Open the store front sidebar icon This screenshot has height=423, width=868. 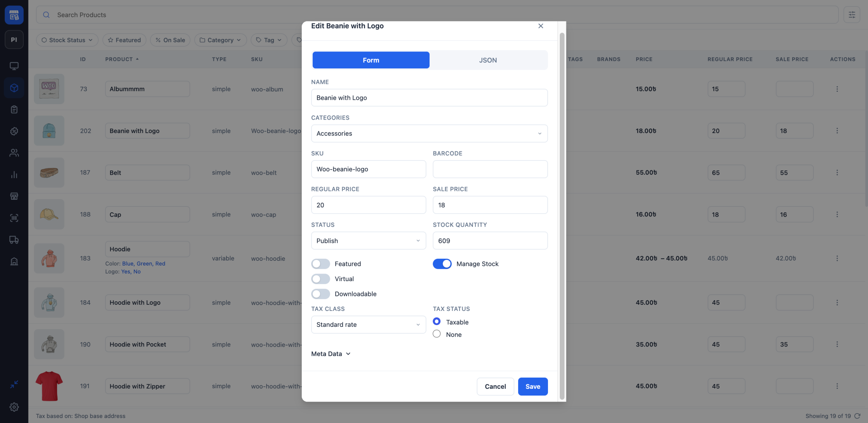tap(14, 196)
